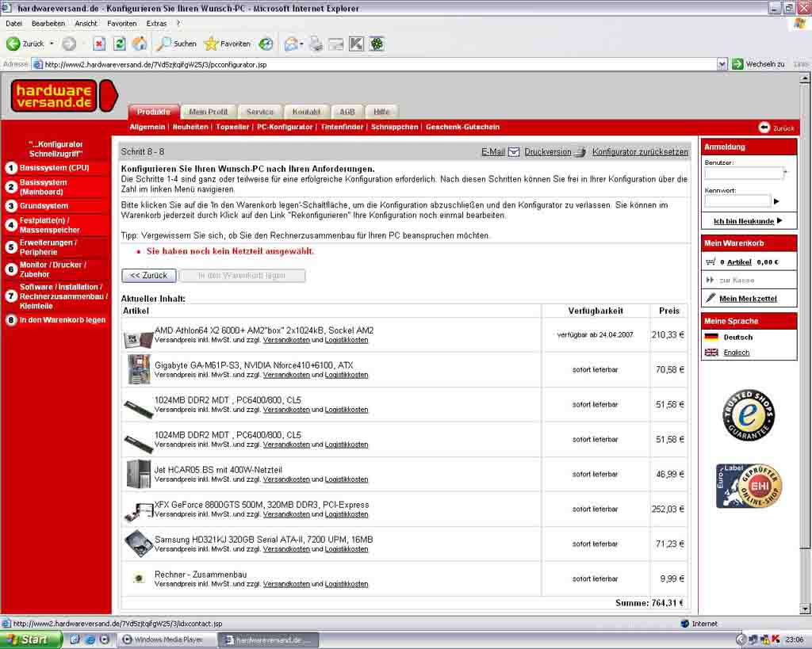This screenshot has height=649, width=812.
Task: Open the Schnäppchen submenu link
Action: coord(394,127)
